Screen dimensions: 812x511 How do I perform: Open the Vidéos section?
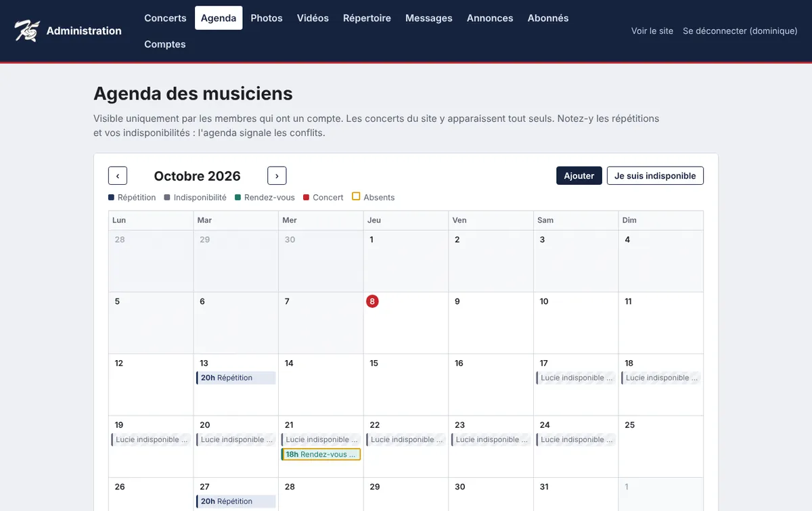pyautogui.click(x=313, y=18)
